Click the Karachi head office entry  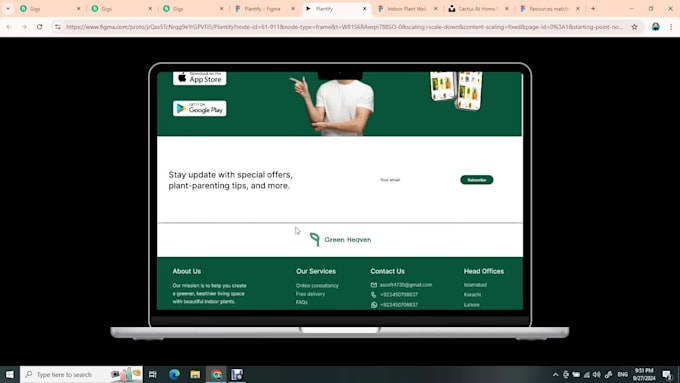[472, 295]
